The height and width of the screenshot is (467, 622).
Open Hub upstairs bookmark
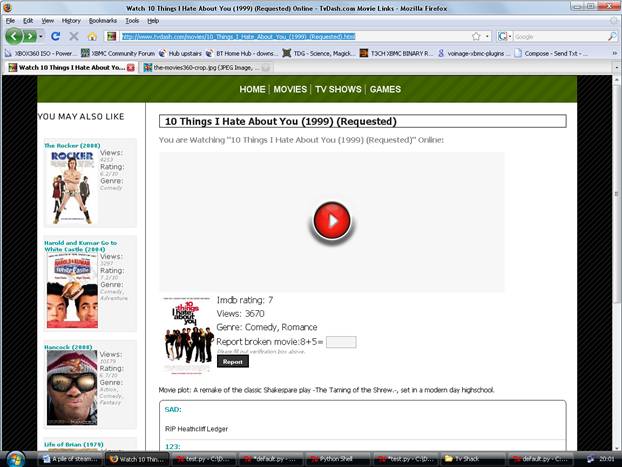(x=180, y=53)
